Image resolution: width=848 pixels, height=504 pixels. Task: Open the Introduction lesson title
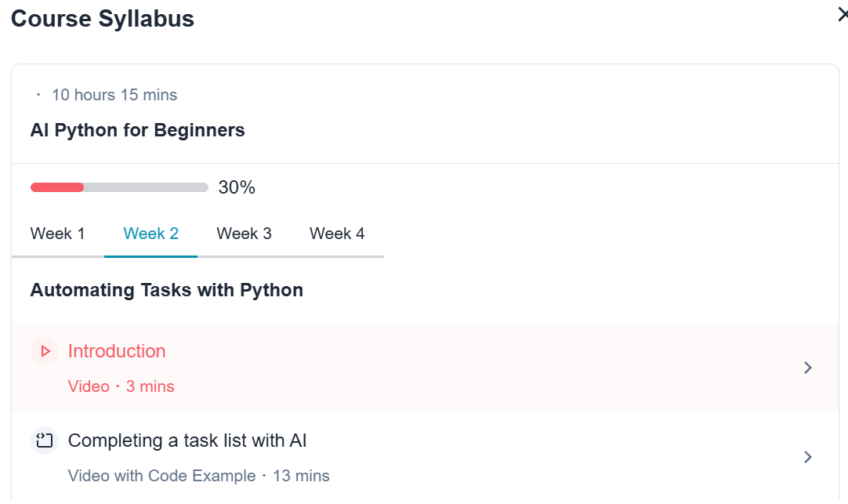point(117,351)
